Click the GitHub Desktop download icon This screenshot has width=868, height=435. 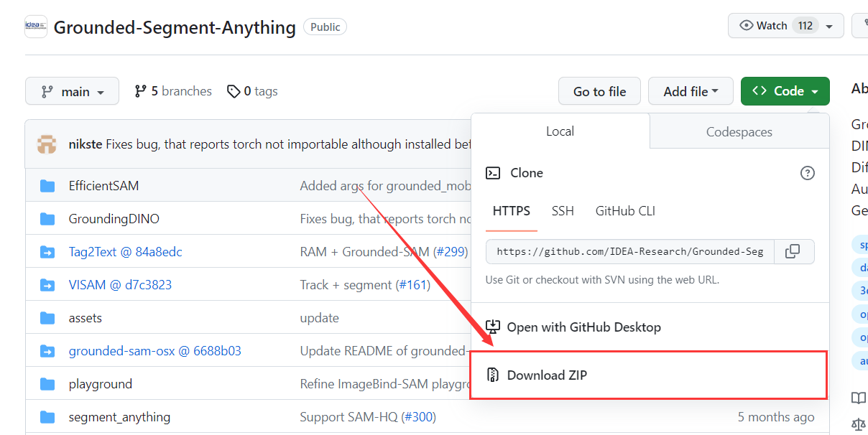[493, 327]
